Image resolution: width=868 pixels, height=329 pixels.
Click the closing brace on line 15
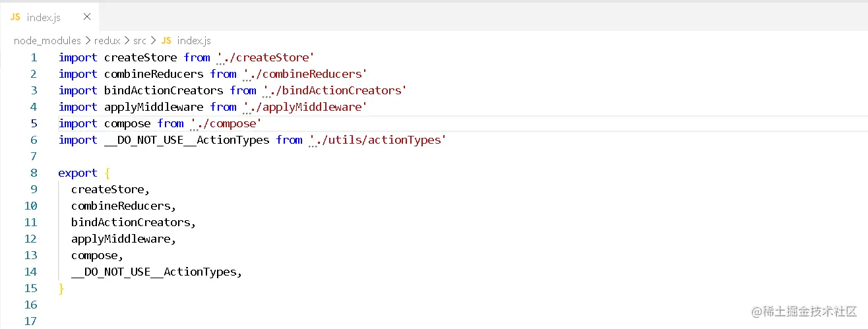coord(61,288)
